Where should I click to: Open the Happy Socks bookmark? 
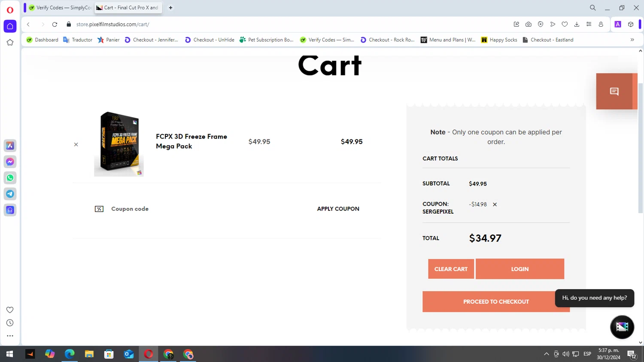point(499,40)
